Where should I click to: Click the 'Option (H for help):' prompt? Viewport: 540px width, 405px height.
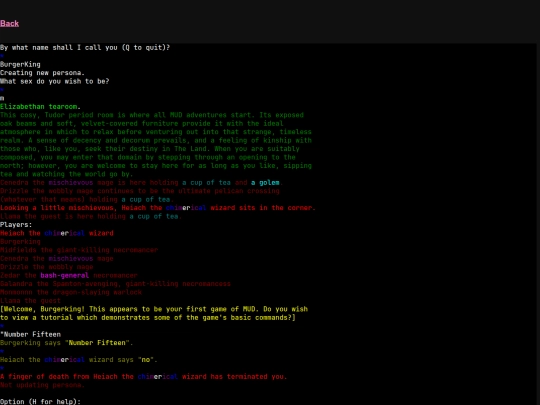tap(40, 402)
